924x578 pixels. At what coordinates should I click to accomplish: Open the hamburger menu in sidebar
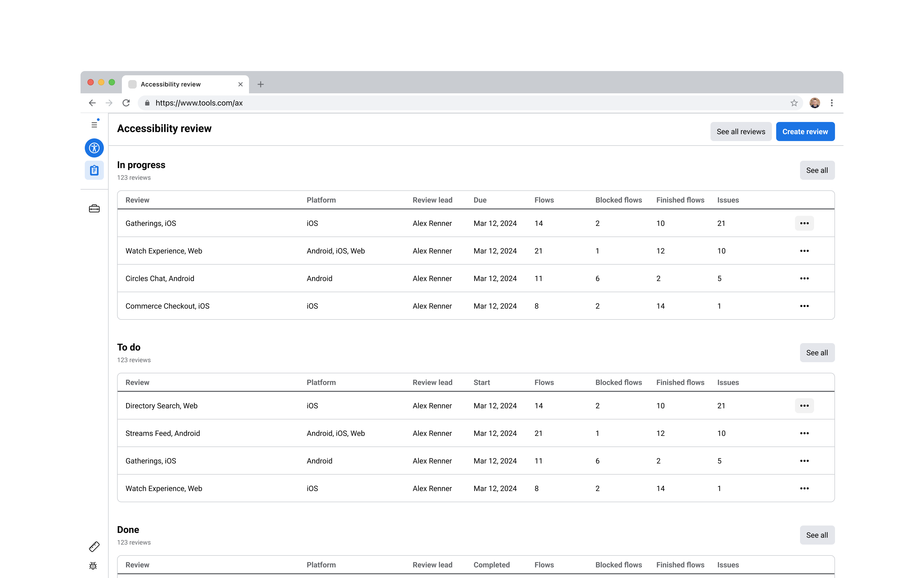pyautogui.click(x=94, y=125)
